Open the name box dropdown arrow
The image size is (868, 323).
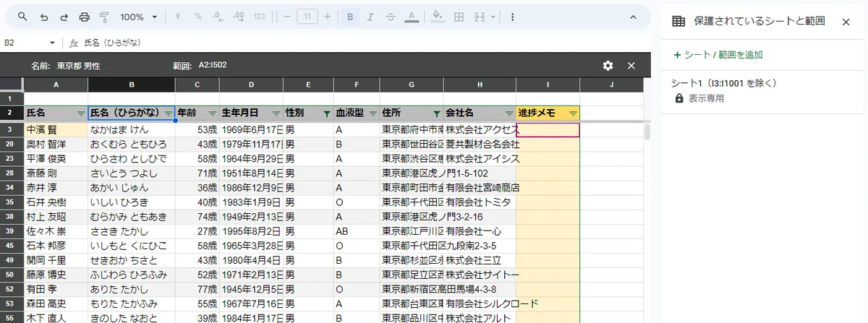(x=52, y=43)
